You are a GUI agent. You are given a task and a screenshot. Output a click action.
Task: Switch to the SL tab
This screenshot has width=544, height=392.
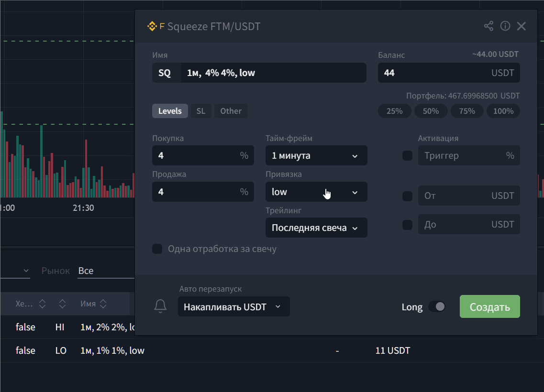[201, 111]
